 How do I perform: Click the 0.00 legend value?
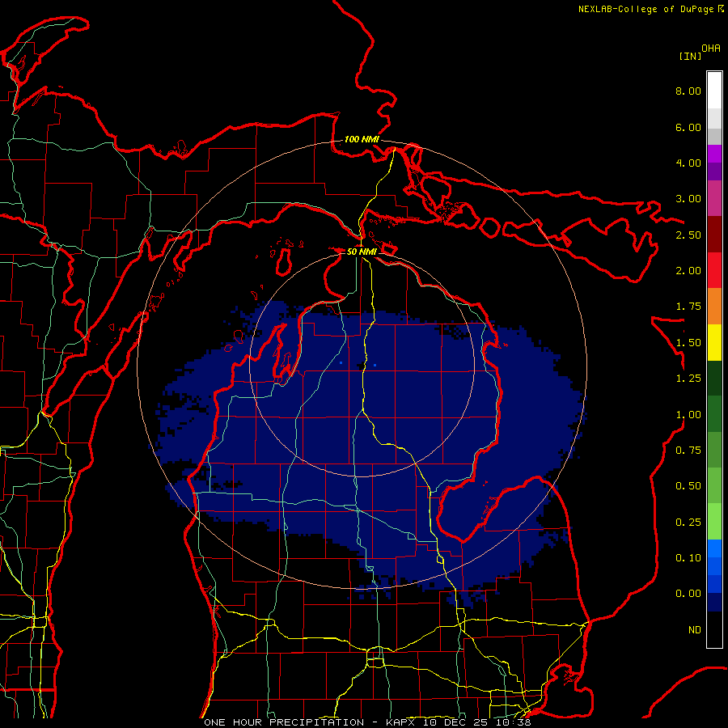[688, 594]
